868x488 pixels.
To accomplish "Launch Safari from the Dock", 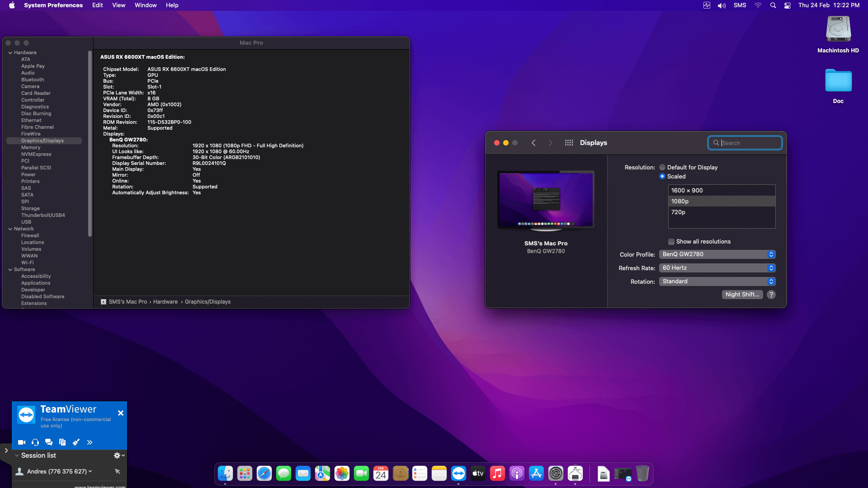I will pyautogui.click(x=264, y=474).
